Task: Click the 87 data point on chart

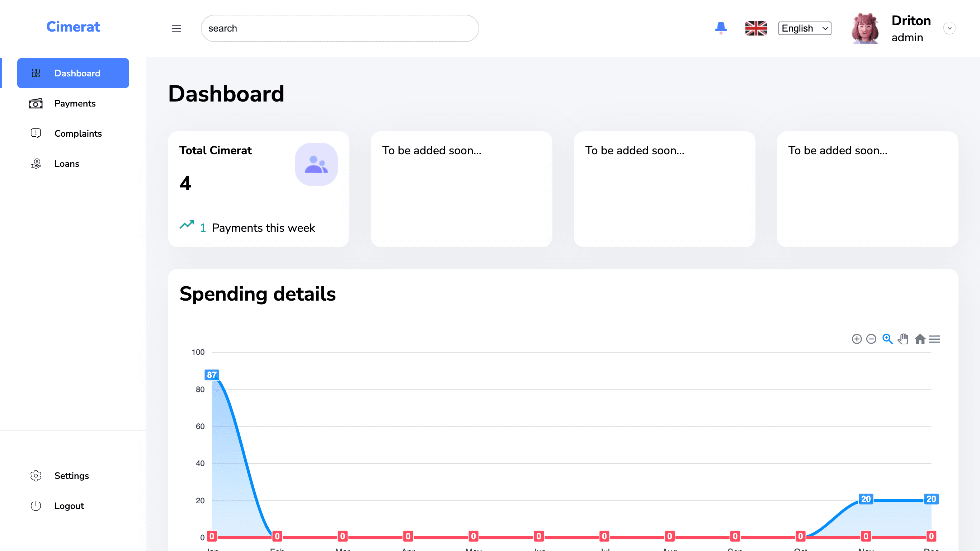Action: 212,375
